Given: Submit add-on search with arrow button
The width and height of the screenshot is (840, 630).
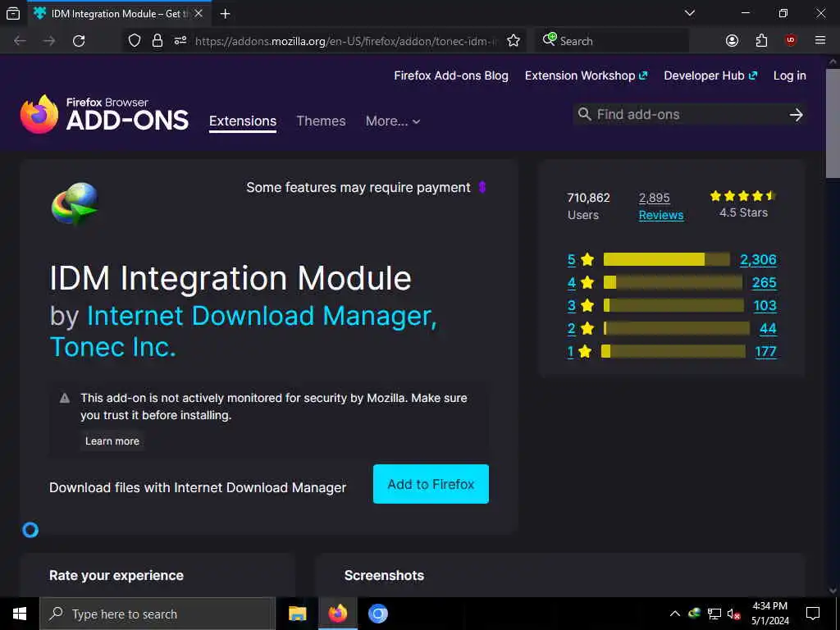Looking at the screenshot, I should pos(796,115).
